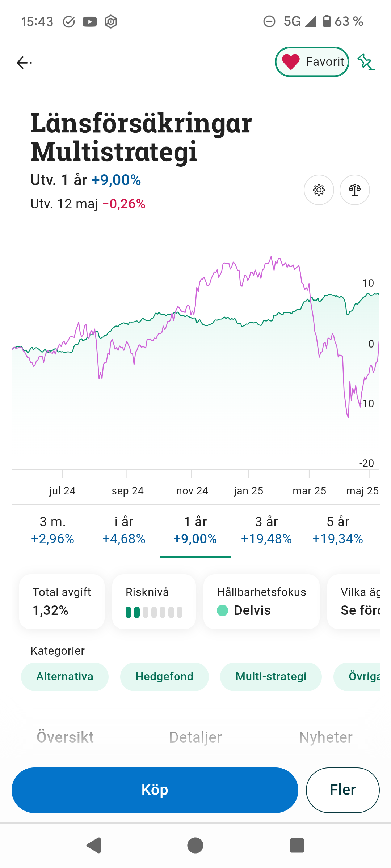Image resolution: width=391 pixels, height=868 pixels.
Task: Select the 5 år period
Action: click(338, 530)
